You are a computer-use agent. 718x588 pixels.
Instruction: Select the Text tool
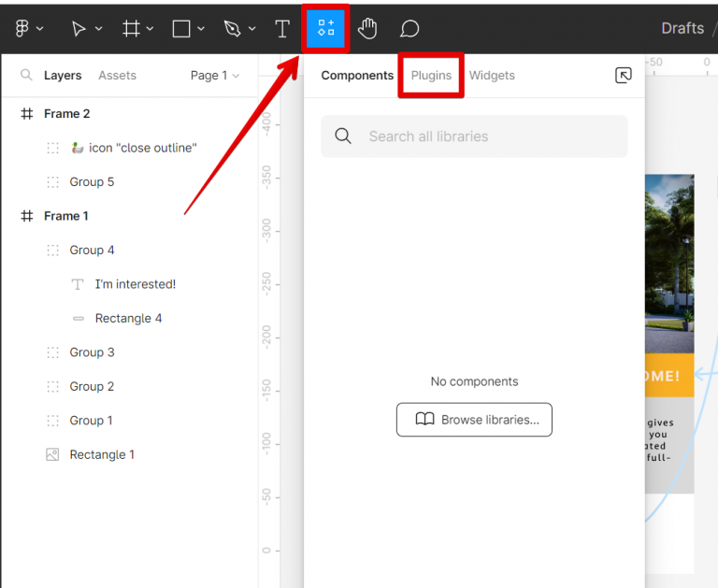point(282,29)
